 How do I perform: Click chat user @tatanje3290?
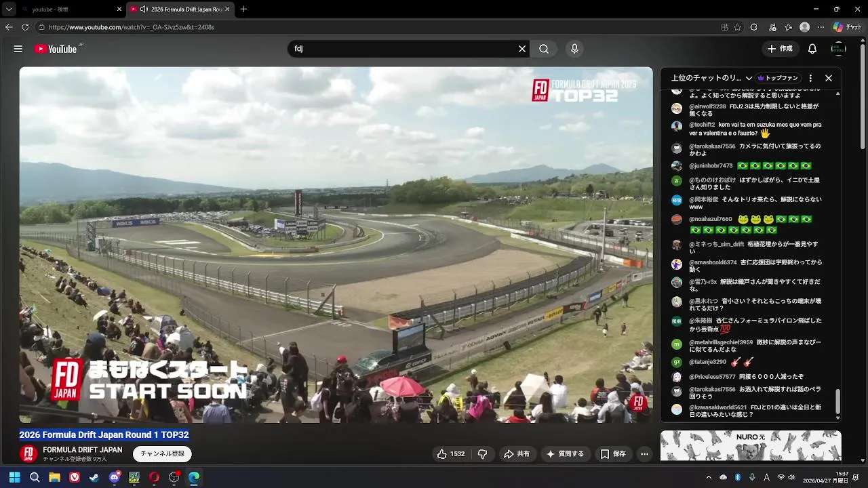click(707, 362)
